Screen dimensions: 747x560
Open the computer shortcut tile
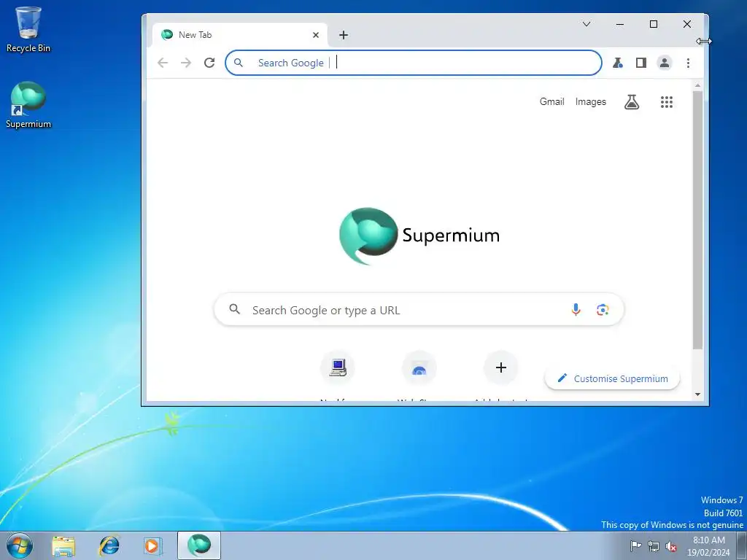coord(338,367)
